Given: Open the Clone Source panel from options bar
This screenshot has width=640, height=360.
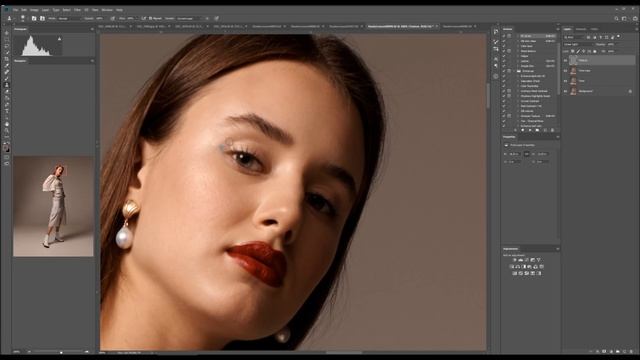Looking at the screenshot, I should point(42,18).
